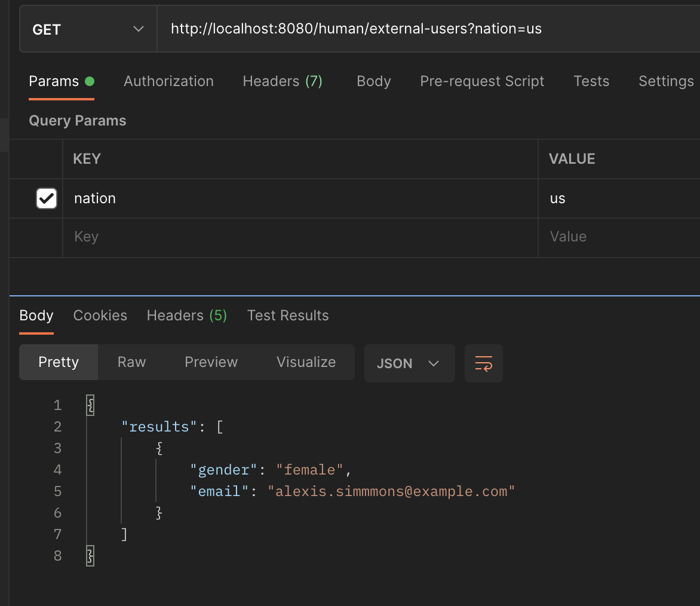Toggle word wrap icon in response toolbar

click(x=483, y=363)
